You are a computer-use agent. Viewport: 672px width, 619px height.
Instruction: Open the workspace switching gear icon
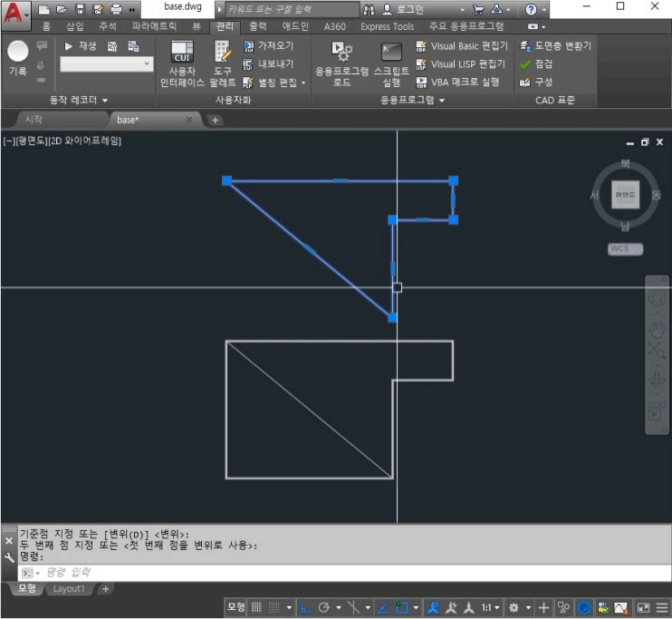point(514,607)
